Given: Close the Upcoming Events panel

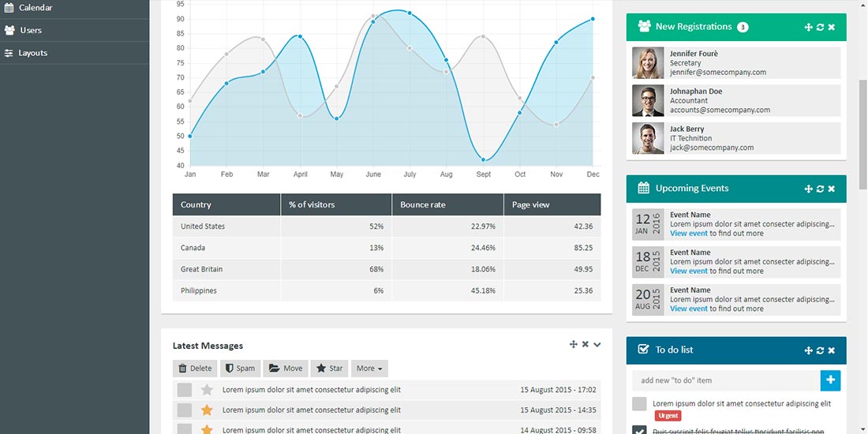Looking at the screenshot, I should [832, 189].
